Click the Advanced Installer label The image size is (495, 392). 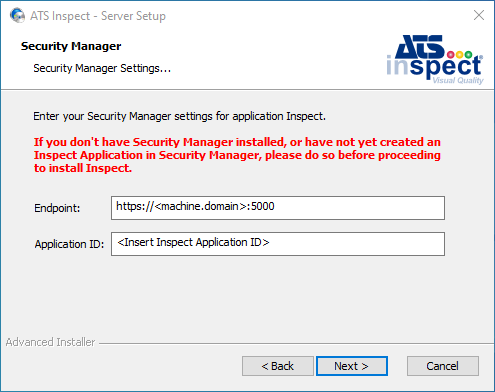tap(50, 342)
